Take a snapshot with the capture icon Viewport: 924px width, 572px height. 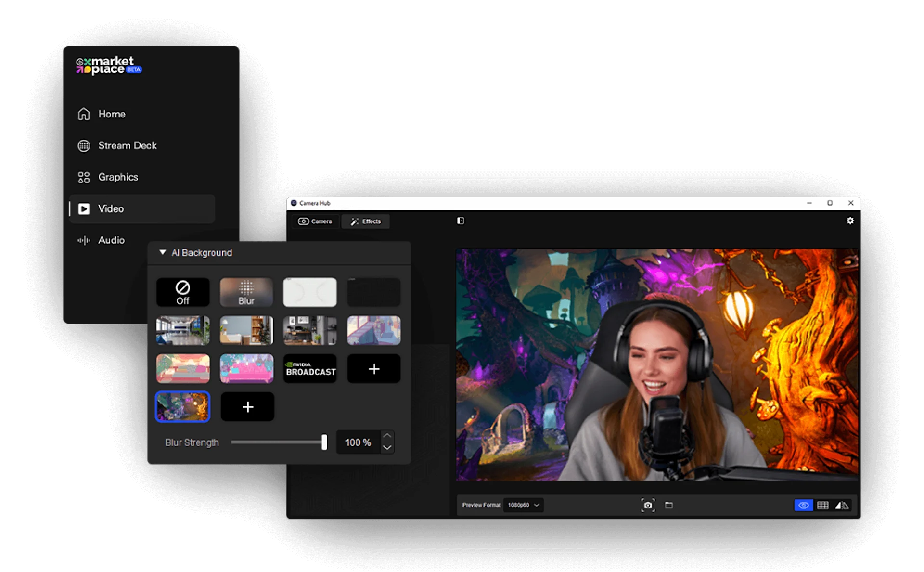(648, 505)
